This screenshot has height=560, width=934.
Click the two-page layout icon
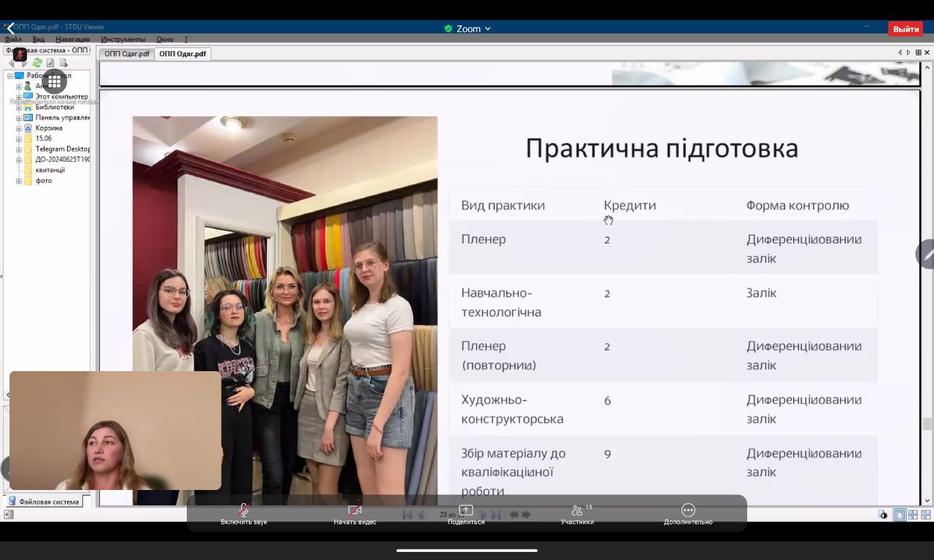[913, 515]
